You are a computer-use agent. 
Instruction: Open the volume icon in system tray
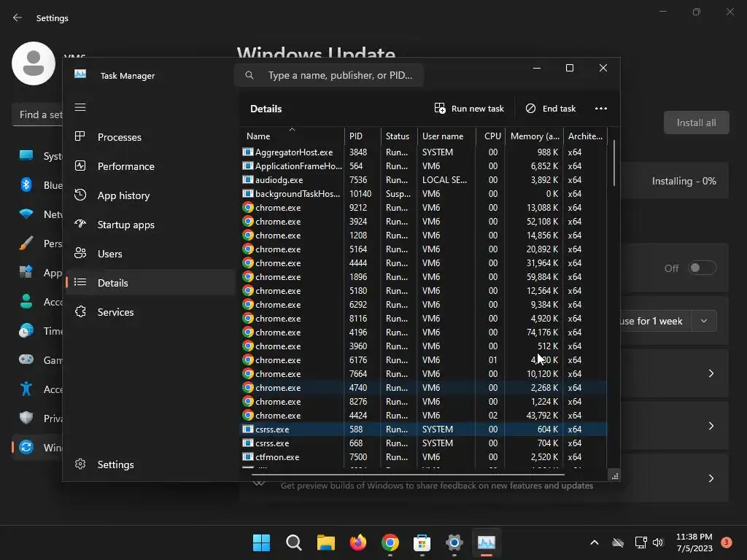658,542
